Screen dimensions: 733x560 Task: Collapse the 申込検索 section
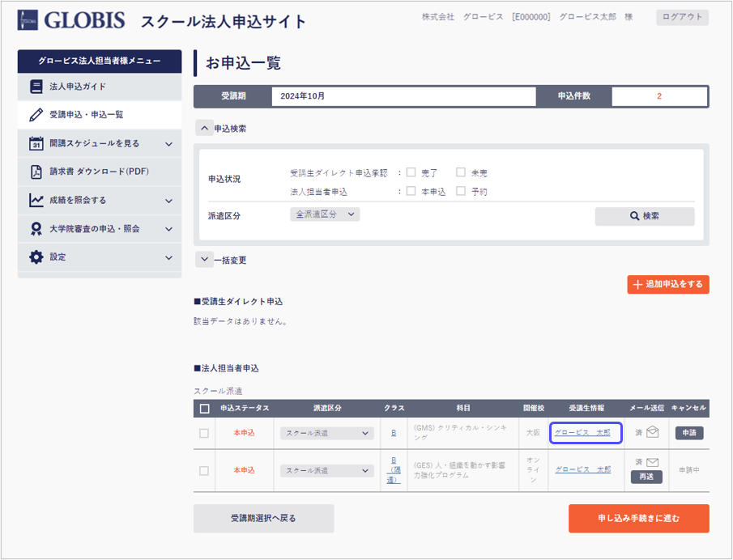[x=204, y=128]
